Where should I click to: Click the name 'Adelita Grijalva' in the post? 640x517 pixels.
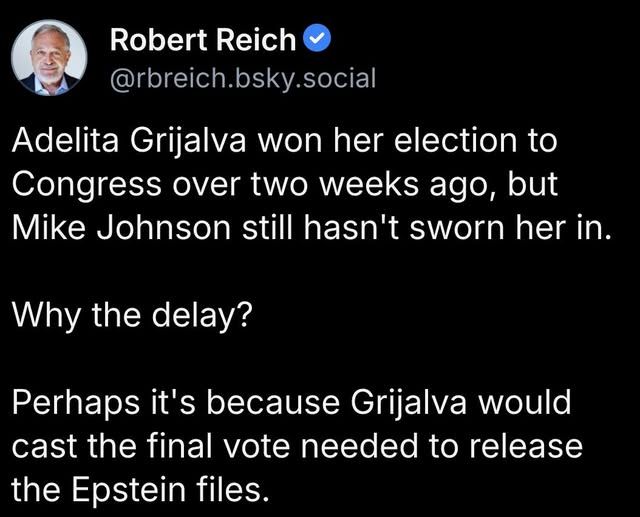point(129,141)
